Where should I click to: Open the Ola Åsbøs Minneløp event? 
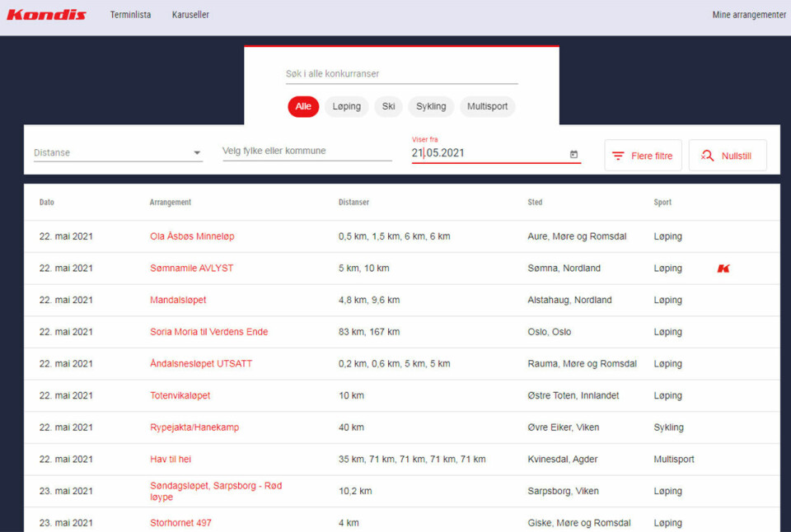tap(192, 236)
